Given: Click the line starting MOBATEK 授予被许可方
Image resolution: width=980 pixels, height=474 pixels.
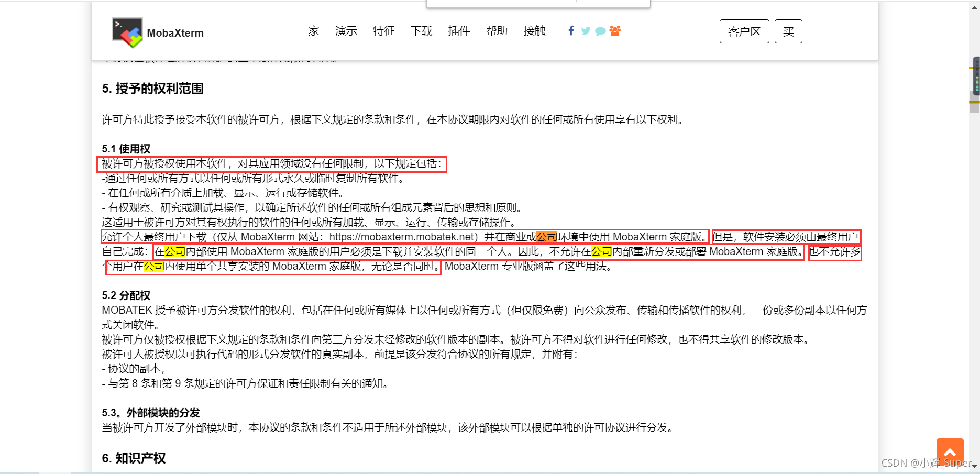Looking at the screenshot, I should (484, 310).
